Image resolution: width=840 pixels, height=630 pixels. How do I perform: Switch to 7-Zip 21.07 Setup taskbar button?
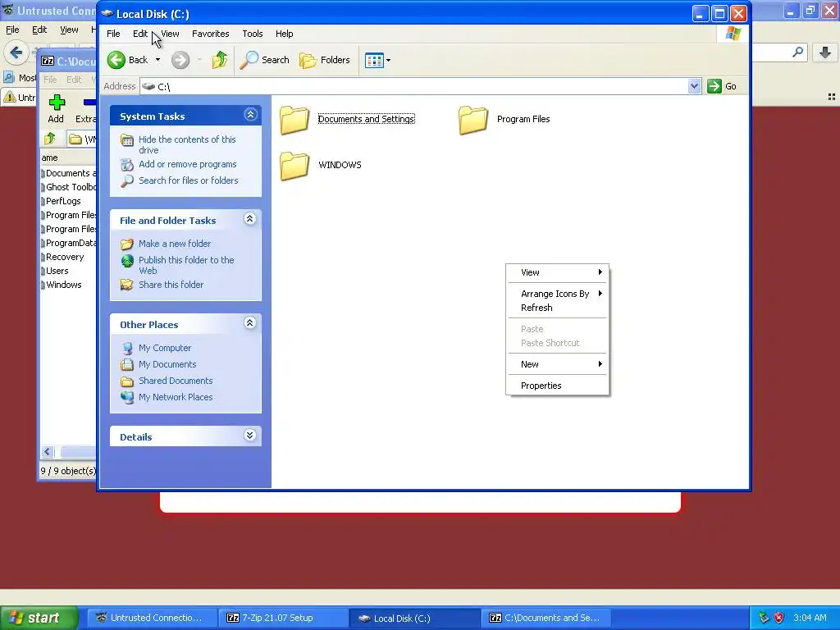pos(283,619)
